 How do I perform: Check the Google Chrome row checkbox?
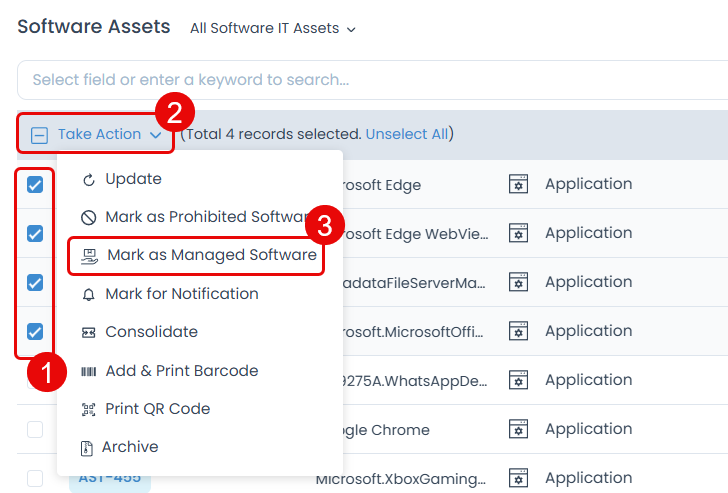(x=35, y=429)
